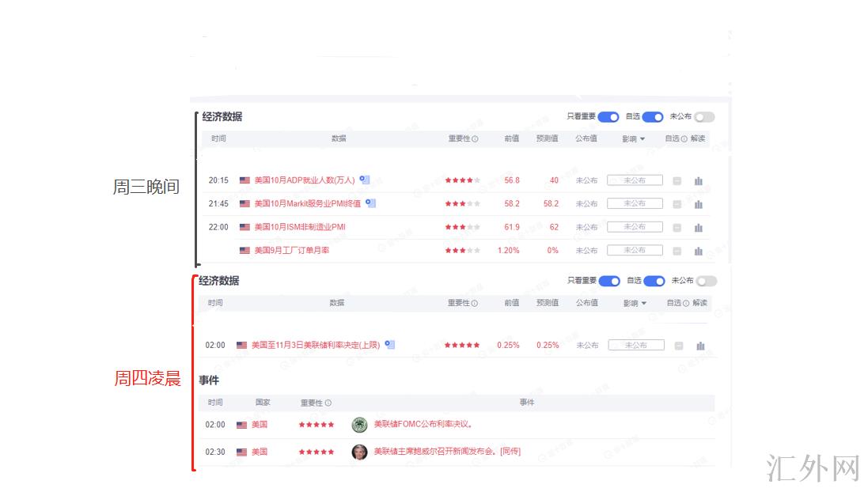Image resolution: width=868 pixels, height=492 pixels.
Task: Open chart icon for ADP就业人数 row
Action: (x=699, y=181)
